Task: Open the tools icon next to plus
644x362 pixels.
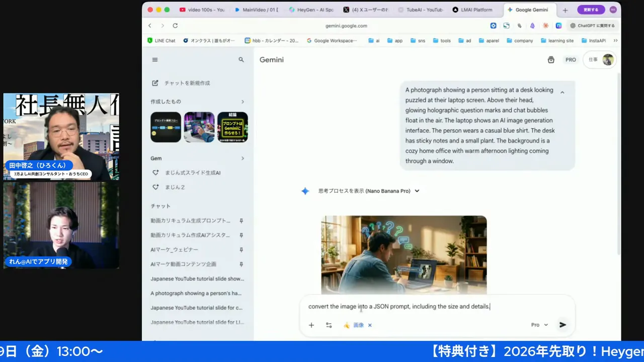Action: 329,325
